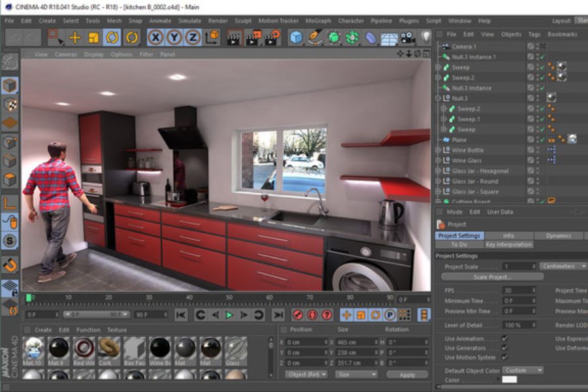Open Edit Render Settings icon
Screen dimensions: 588x392
(272, 37)
